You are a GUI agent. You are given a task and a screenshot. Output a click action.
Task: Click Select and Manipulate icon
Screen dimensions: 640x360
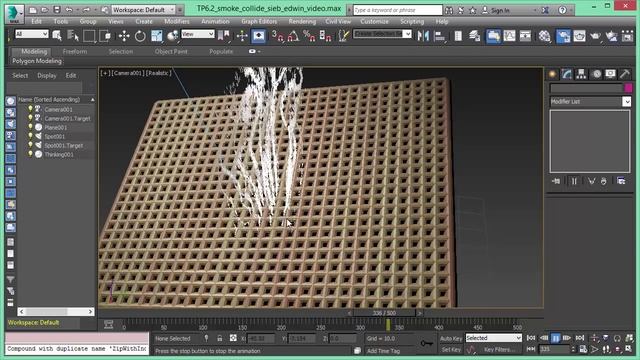(242, 36)
